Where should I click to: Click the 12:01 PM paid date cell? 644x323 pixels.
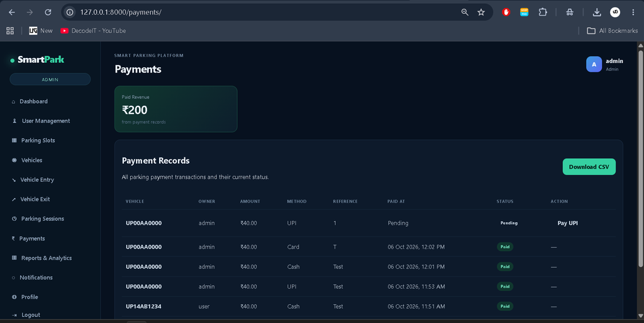click(x=416, y=267)
